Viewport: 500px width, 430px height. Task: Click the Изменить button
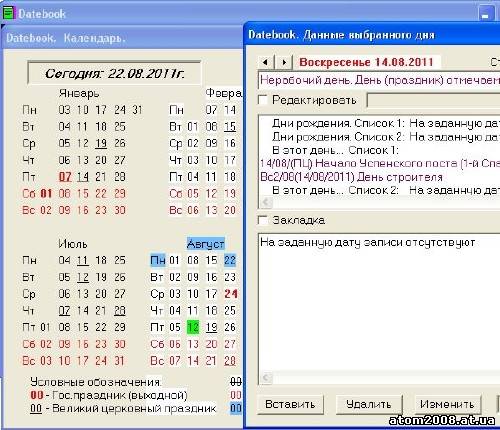447,404
